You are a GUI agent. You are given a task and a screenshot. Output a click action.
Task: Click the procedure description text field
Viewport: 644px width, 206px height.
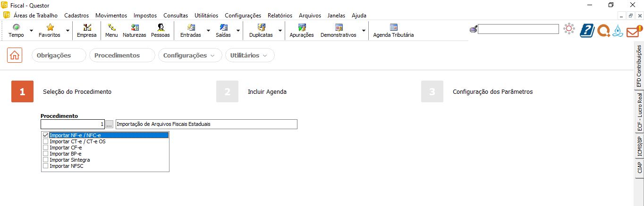pos(206,124)
